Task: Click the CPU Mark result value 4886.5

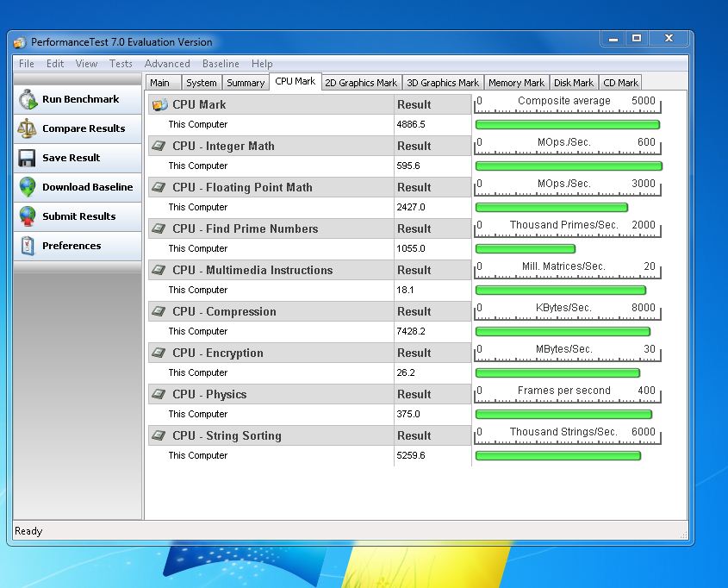Action: click(411, 124)
